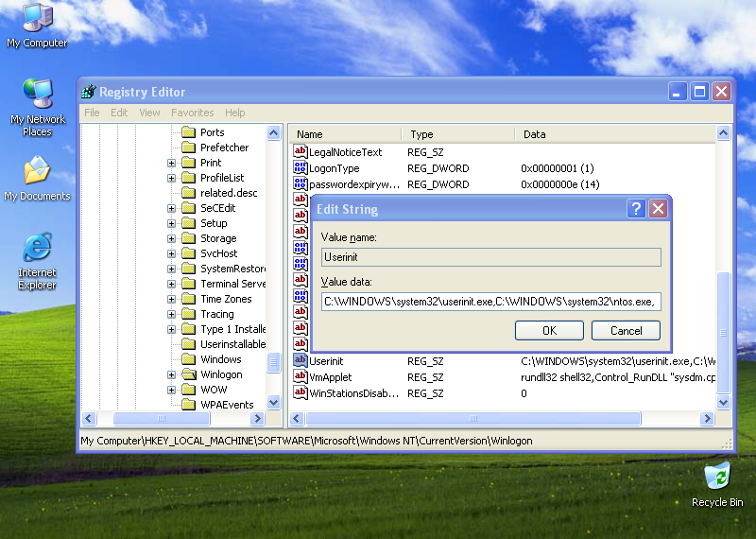Open the Favorites menu

tap(193, 113)
